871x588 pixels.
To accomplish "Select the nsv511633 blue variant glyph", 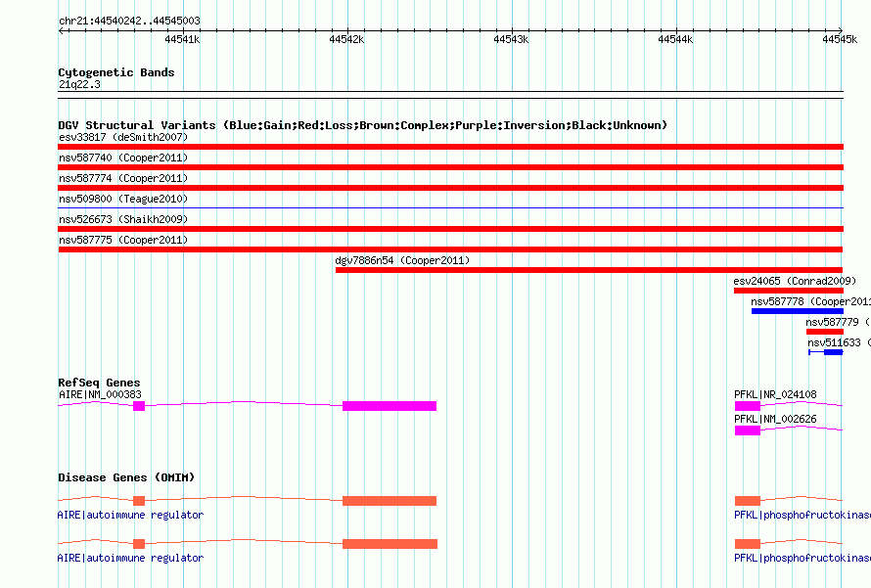I will tap(826, 352).
